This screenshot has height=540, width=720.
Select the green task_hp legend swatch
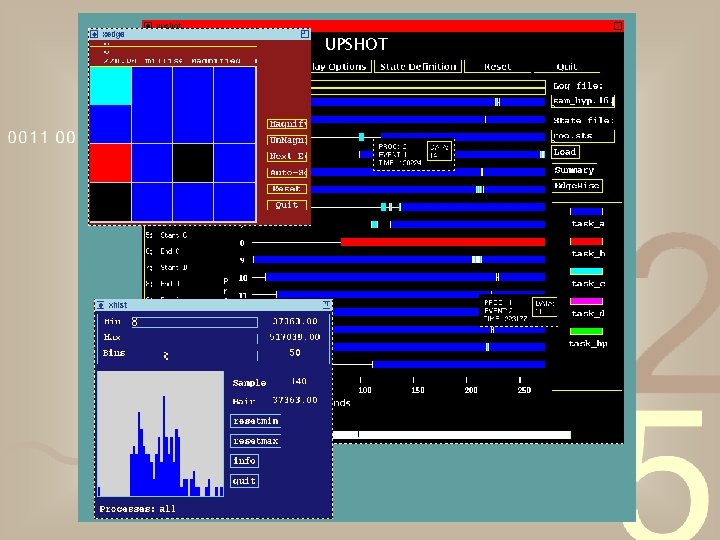click(x=586, y=331)
